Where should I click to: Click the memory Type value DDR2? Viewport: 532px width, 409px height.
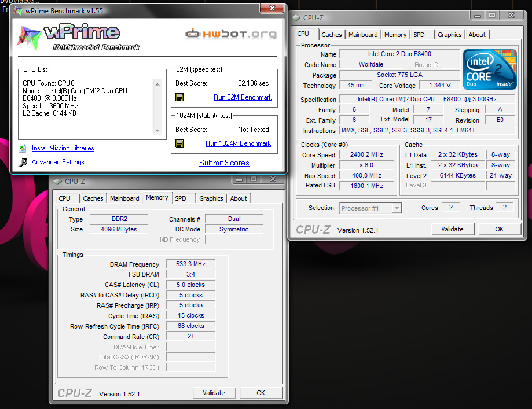tap(119, 219)
